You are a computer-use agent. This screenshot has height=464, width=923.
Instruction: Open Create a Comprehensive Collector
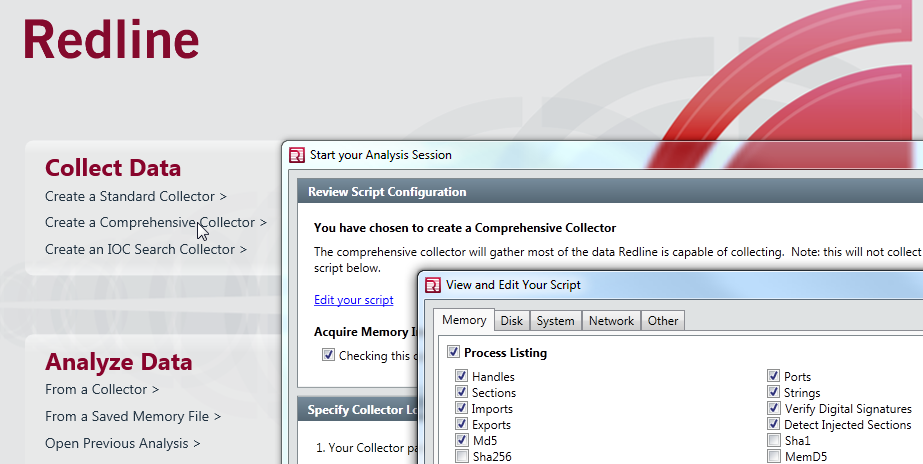coord(156,223)
